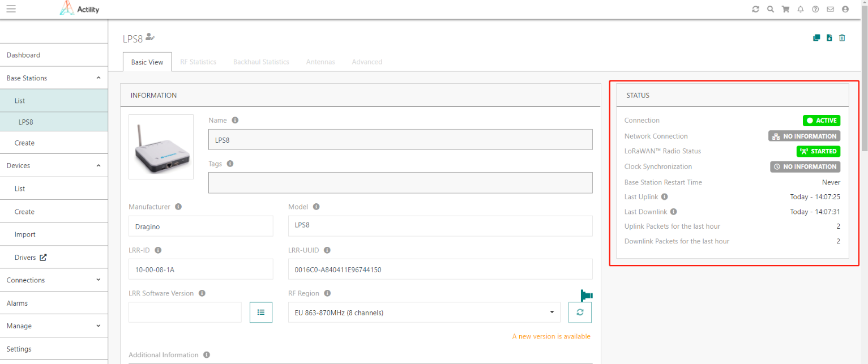Click Clock Synchronization NO INFORMATION badge
Viewport: 868px width, 364px height.
coord(805,166)
